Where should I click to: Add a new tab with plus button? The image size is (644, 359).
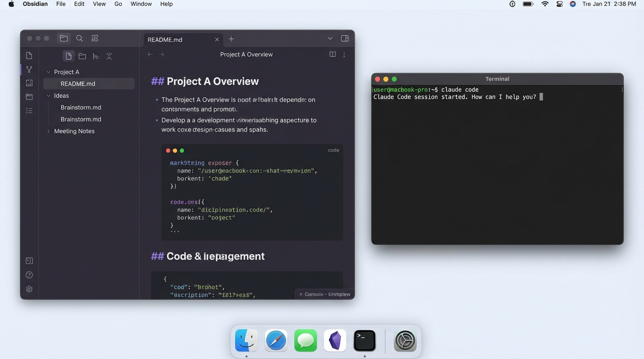[x=231, y=39]
